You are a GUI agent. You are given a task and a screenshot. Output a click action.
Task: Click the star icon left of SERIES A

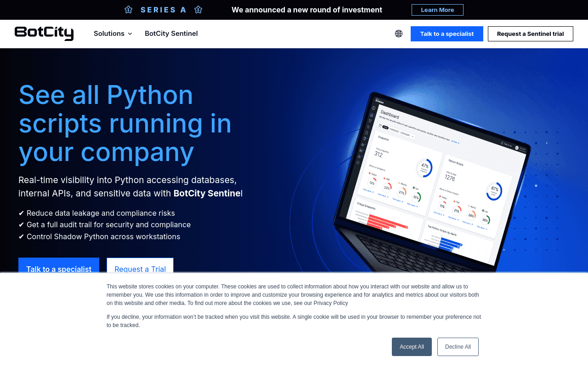pos(129,10)
